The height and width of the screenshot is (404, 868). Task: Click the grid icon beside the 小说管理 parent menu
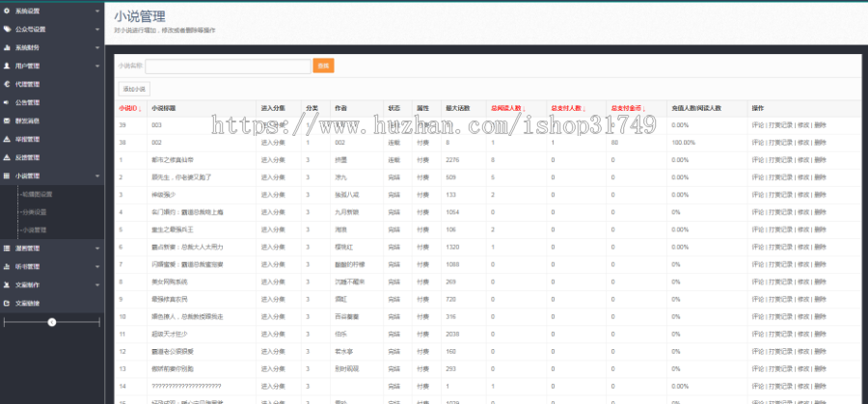coord(7,175)
